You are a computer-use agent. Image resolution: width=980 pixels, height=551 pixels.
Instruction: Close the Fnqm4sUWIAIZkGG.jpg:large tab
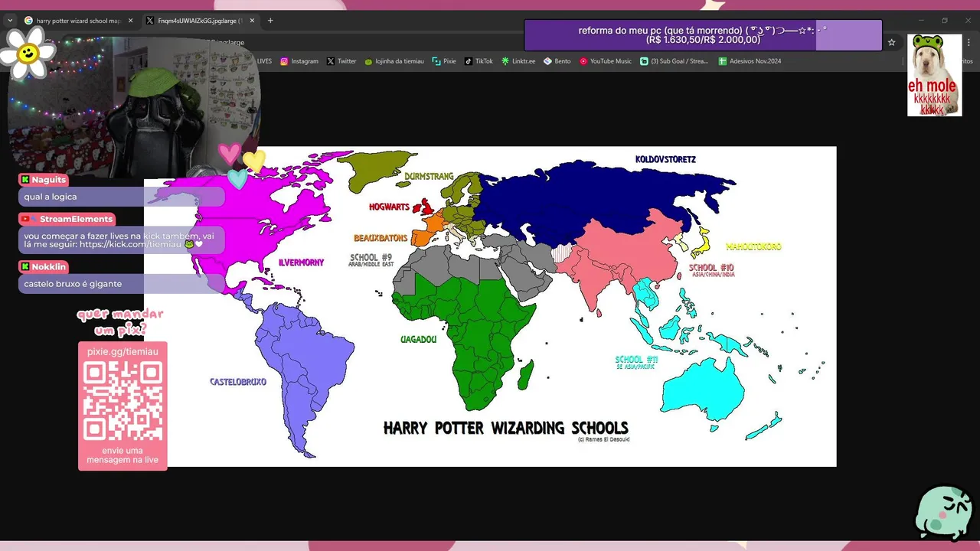[252, 21]
